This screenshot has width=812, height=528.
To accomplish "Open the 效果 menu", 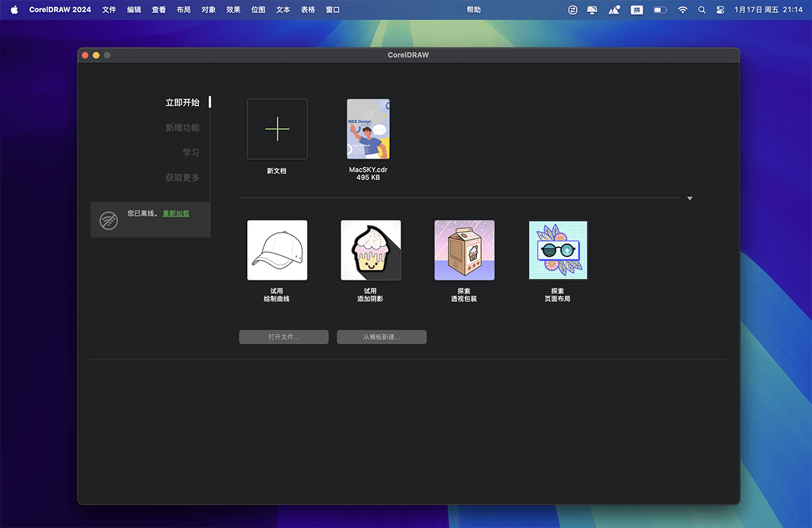I will coord(233,10).
